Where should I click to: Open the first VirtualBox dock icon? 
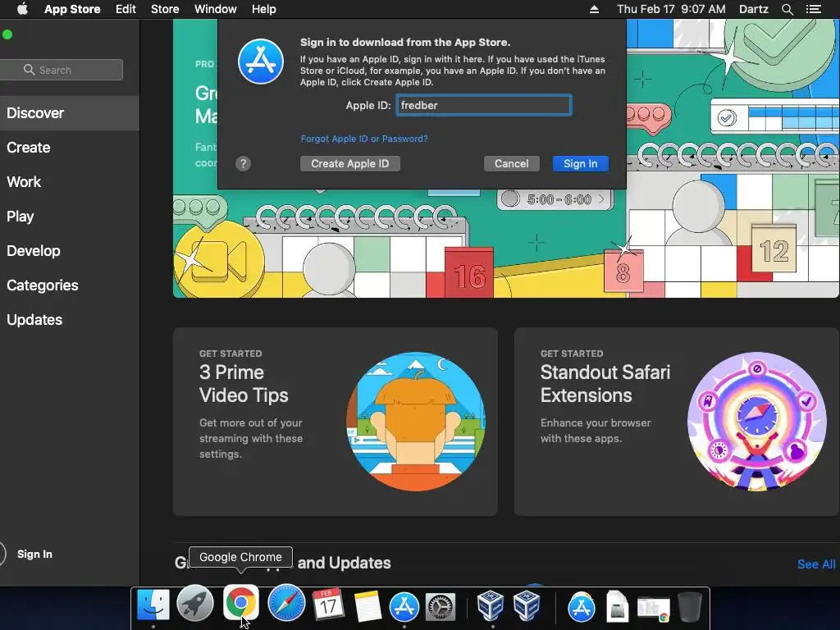pyautogui.click(x=491, y=605)
